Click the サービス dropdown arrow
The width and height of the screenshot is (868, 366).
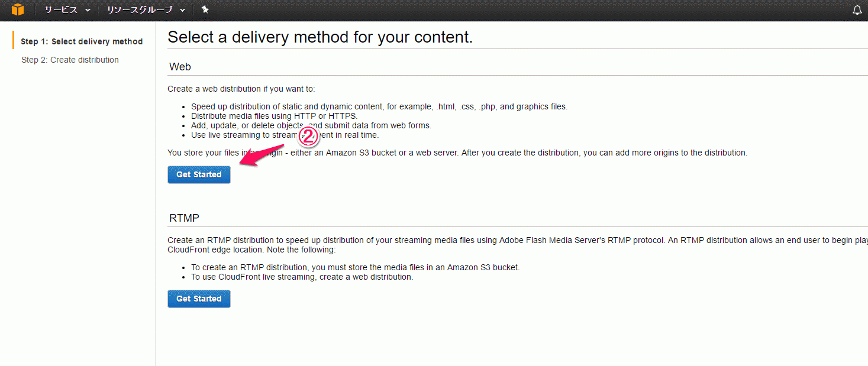point(88,10)
